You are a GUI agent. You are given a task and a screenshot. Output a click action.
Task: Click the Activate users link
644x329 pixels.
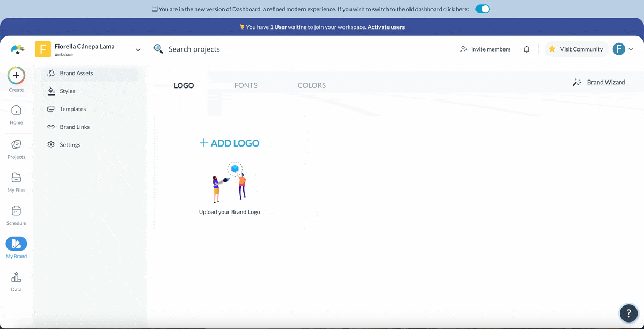386,27
